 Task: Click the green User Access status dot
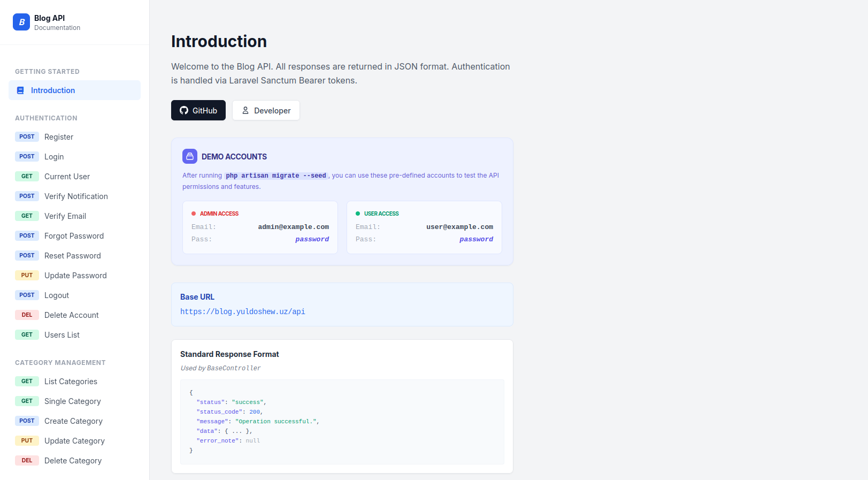click(358, 214)
